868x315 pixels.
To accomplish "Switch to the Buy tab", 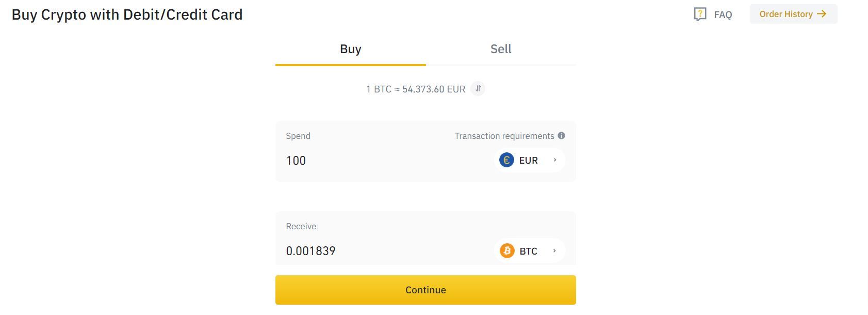I will (x=351, y=49).
